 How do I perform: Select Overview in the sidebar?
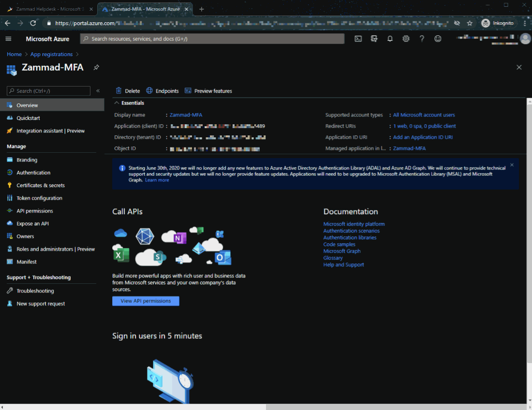(52, 105)
